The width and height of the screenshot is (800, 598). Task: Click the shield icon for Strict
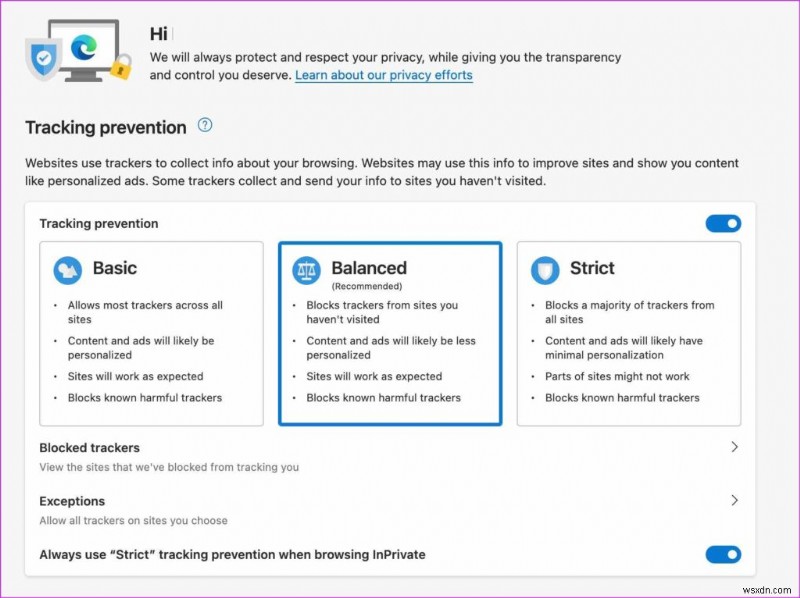click(x=544, y=268)
